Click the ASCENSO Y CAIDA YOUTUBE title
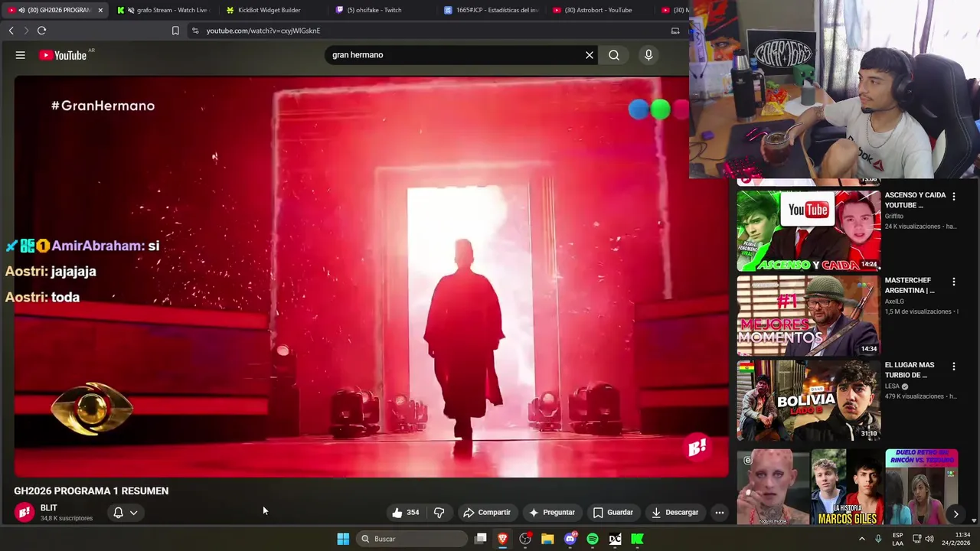Image resolution: width=980 pixels, height=551 pixels. click(915, 200)
